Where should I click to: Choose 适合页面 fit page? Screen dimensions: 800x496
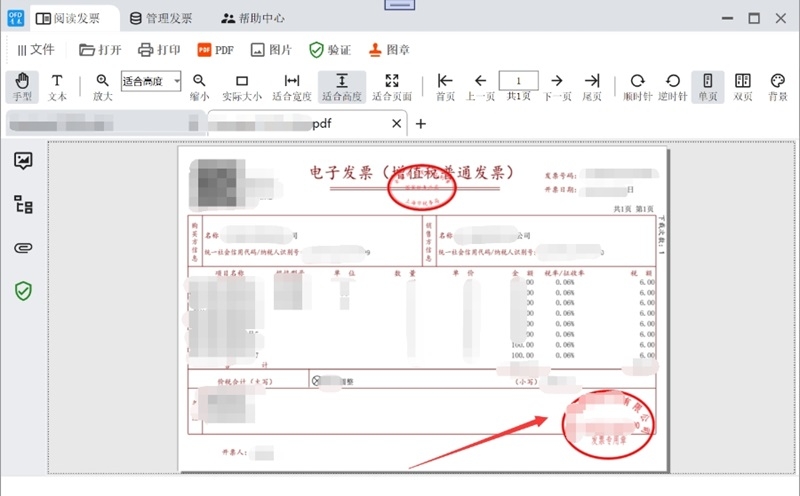pyautogui.click(x=392, y=87)
